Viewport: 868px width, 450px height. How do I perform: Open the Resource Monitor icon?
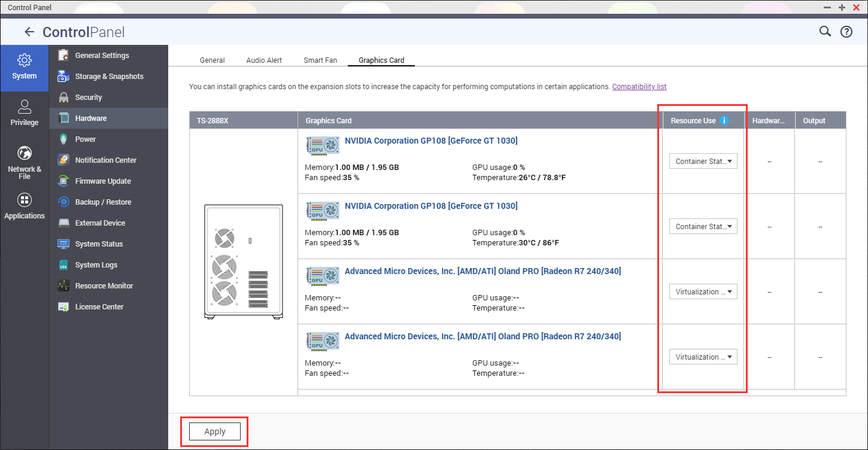click(63, 285)
